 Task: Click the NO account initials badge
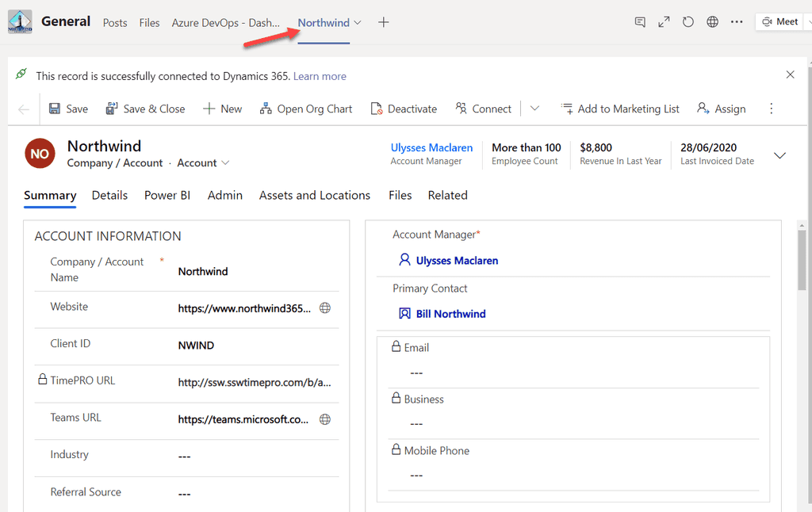pos(40,154)
